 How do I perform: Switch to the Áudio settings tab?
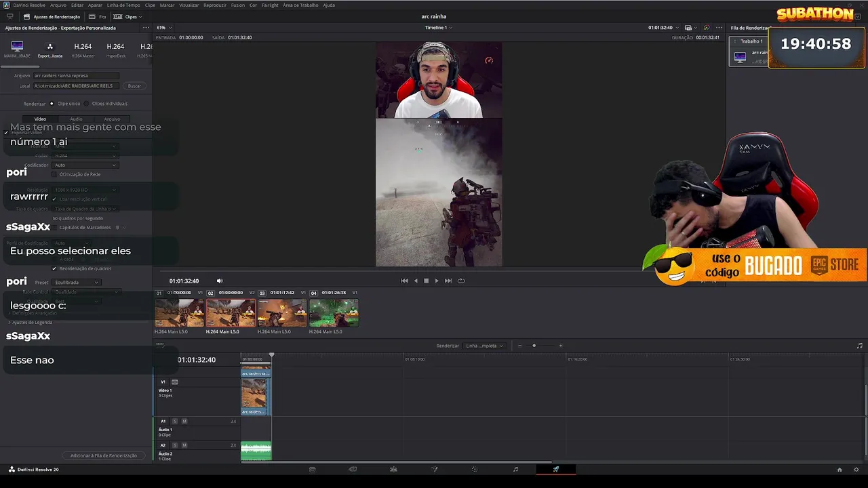coord(76,119)
